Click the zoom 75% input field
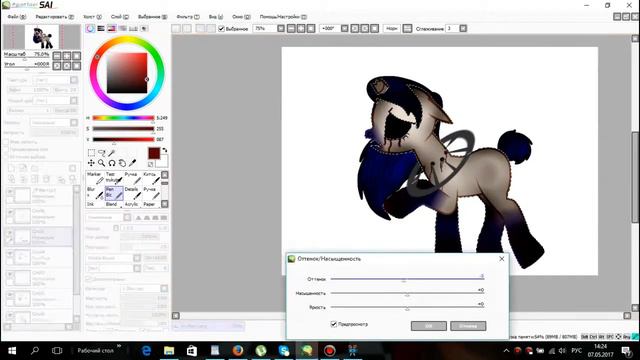 (x=265, y=29)
